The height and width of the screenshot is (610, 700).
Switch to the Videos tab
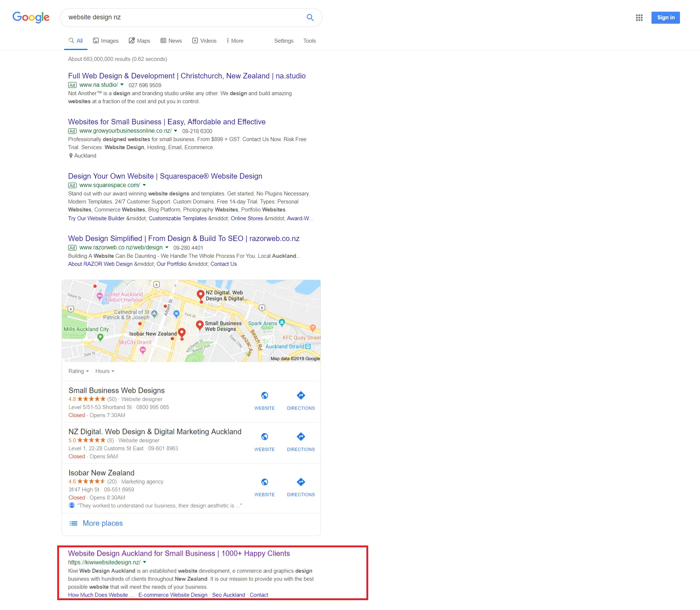tap(205, 41)
